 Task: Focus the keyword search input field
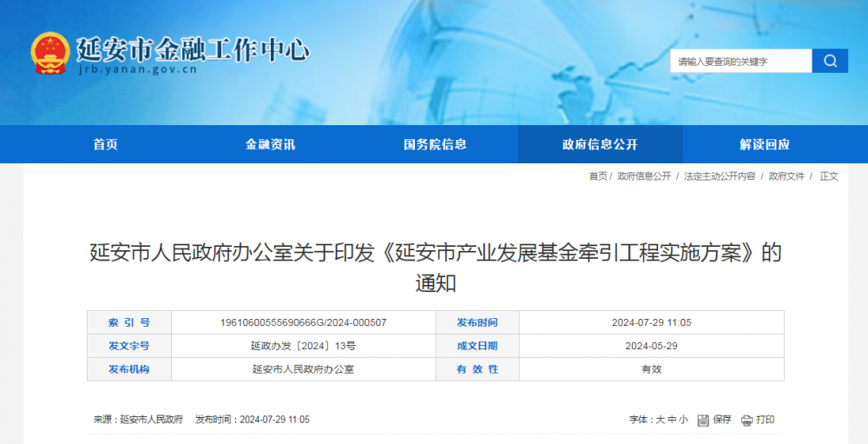pos(740,62)
